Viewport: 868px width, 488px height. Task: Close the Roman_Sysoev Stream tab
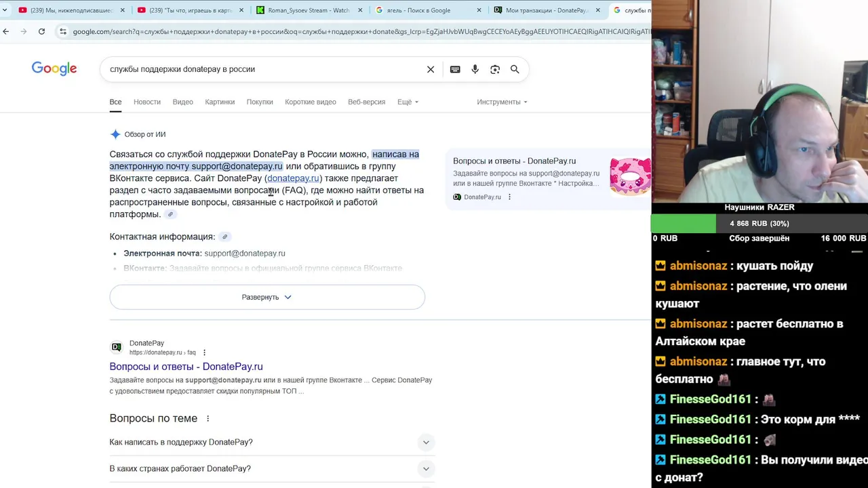[x=360, y=10]
